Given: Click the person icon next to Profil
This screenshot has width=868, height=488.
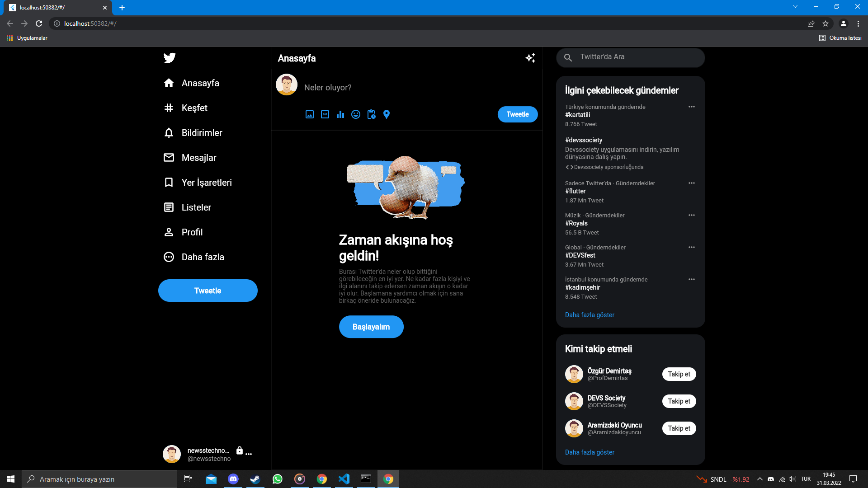Looking at the screenshot, I should pos(169,232).
